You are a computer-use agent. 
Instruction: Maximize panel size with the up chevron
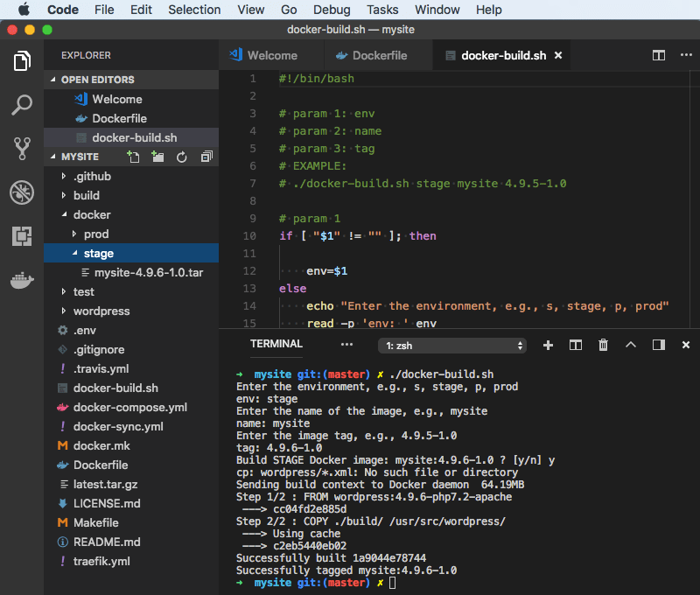(631, 345)
